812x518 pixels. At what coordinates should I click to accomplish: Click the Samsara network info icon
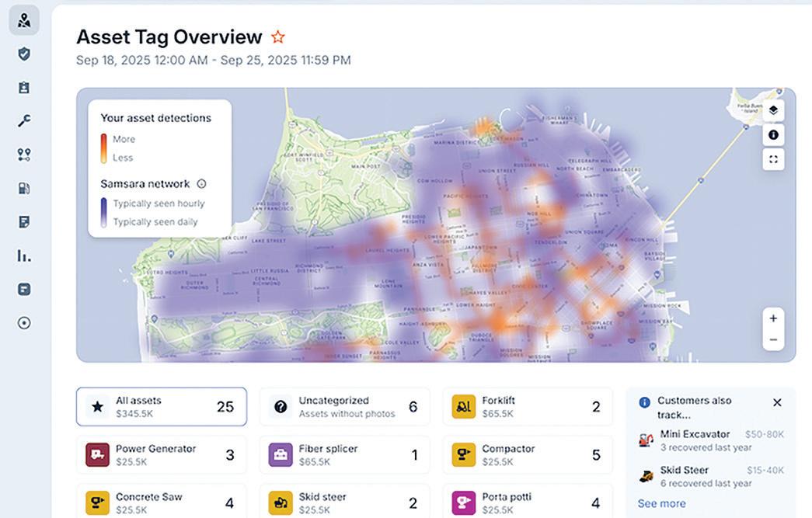pyautogui.click(x=201, y=184)
